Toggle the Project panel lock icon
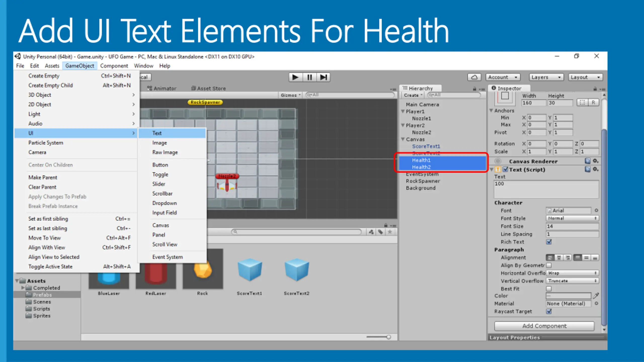The width and height of the screenshot is (644, 362). pyautogui.click(x=386, y=225)
